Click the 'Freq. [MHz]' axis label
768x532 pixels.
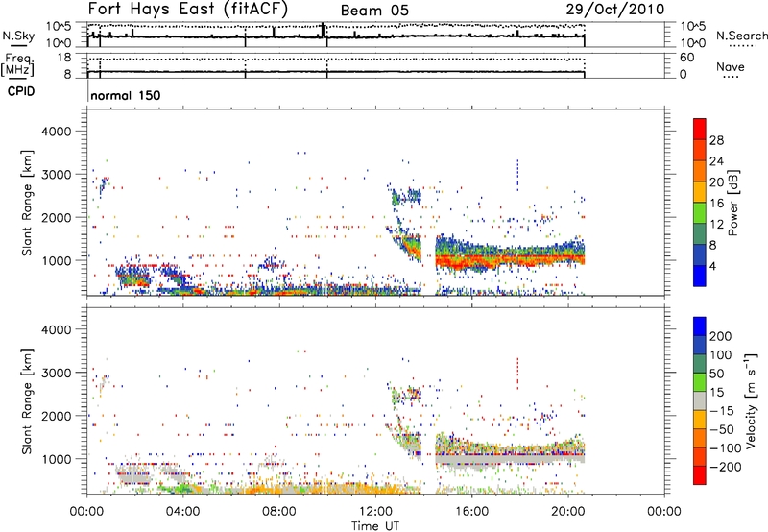point(17,65)
